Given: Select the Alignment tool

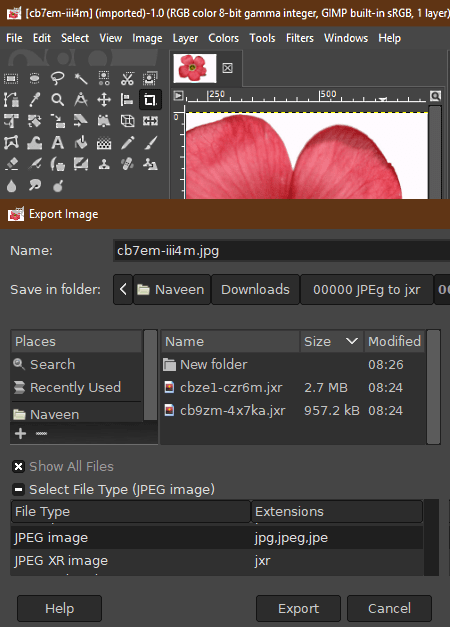Looking at the screenshot, I should click(x=127, y=100).
